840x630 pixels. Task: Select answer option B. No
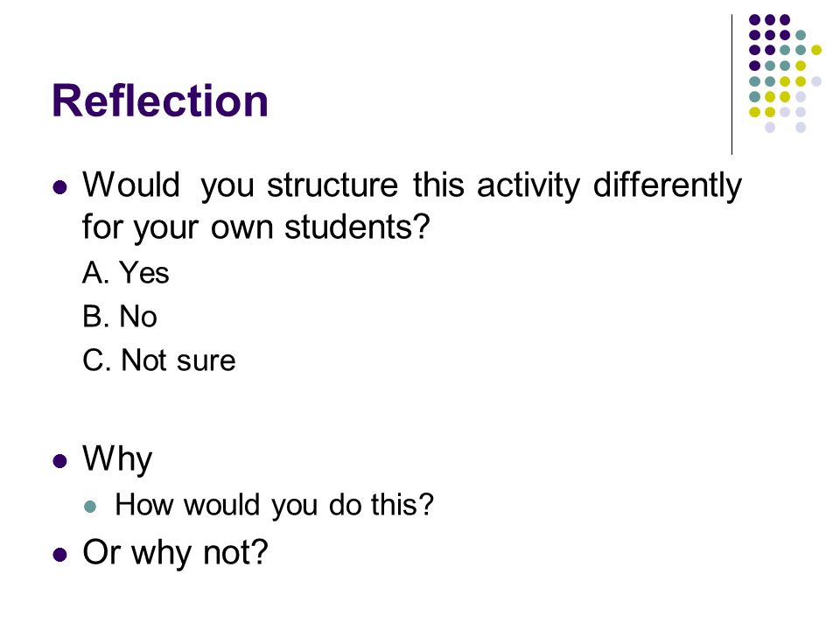pyautogui.click(x=120, y=316)
